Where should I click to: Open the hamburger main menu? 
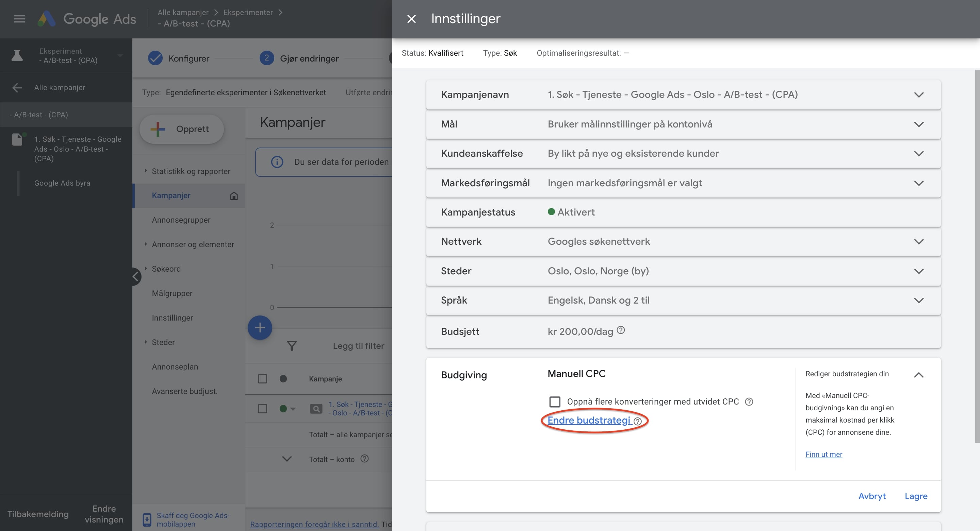[x=19, y=19]
